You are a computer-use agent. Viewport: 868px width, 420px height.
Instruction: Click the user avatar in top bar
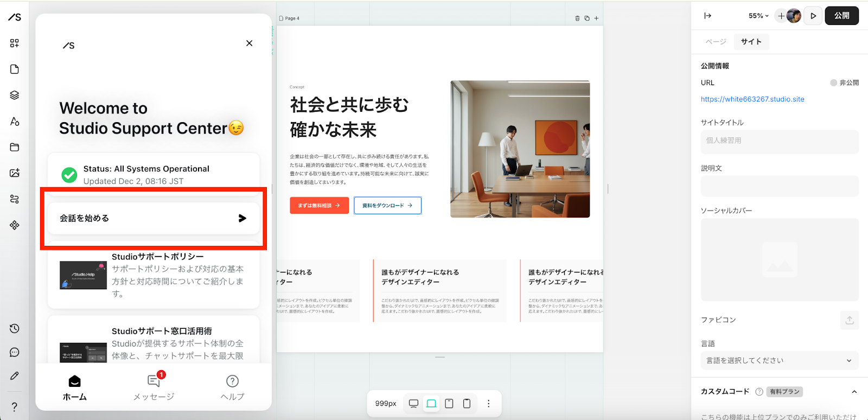(x=794, y=16)
